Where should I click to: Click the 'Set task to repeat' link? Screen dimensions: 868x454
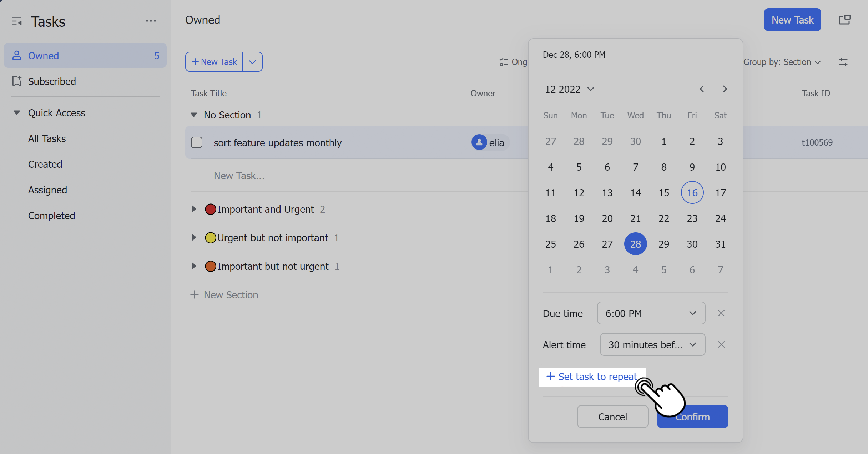tap(591, 377)
